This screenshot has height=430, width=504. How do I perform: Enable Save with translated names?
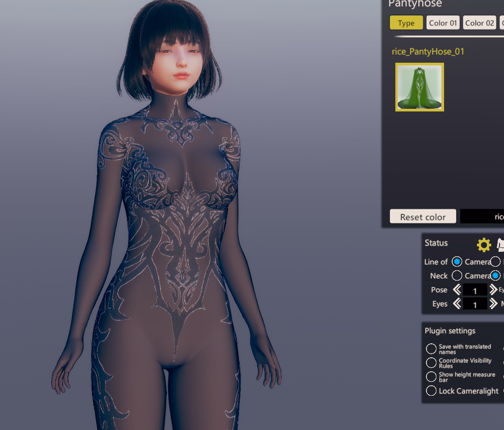click(x=431, y=349)
